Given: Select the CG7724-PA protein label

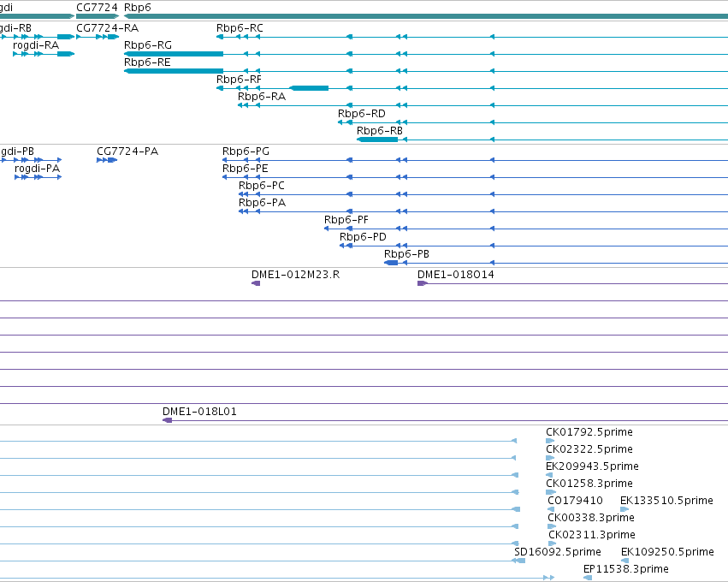Looking at the screenshot, I should pos(127,151).
